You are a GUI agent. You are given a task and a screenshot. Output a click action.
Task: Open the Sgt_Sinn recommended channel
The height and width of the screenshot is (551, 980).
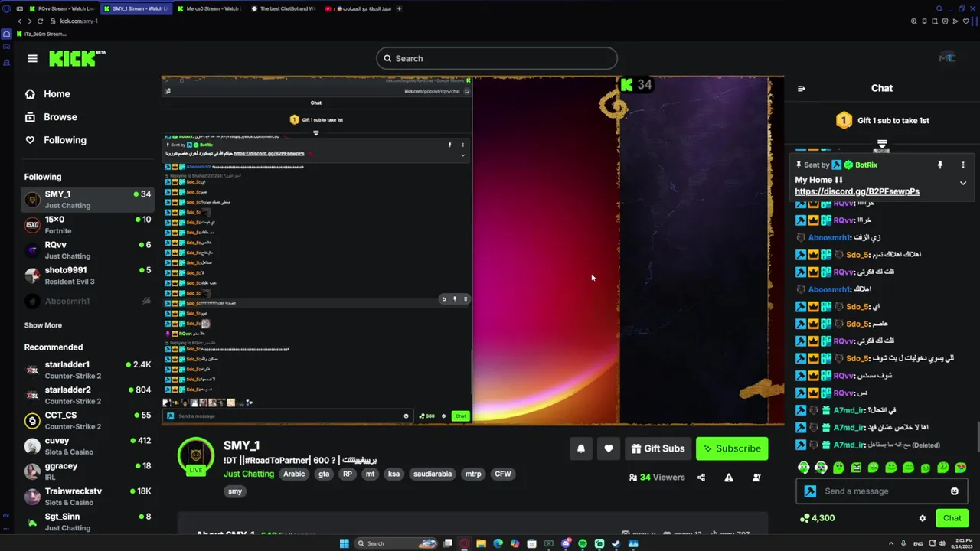[87, 522]
